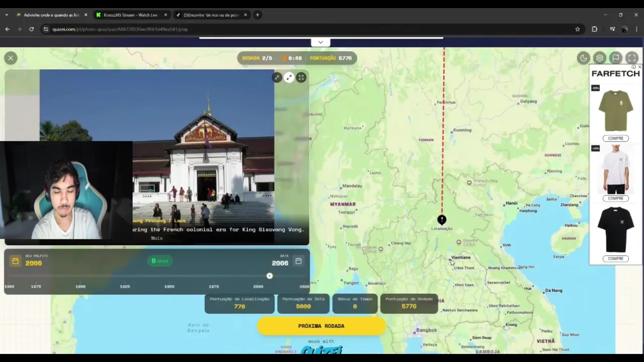This screenshot has height=362, width=644.
Task: Click the first Compre button under green shirt
Action: pyautogui.click(x=615, y=138)
